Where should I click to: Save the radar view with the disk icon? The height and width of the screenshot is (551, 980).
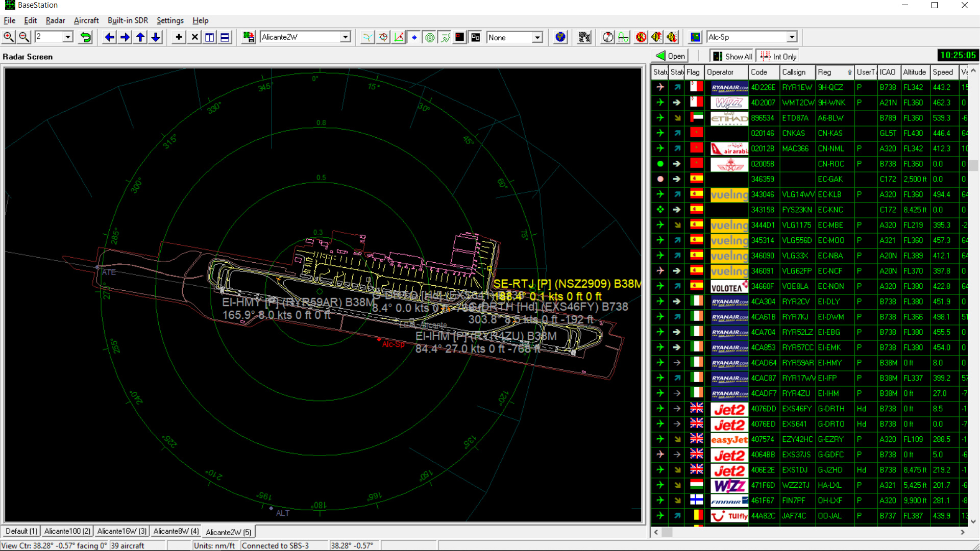(249, 37)
